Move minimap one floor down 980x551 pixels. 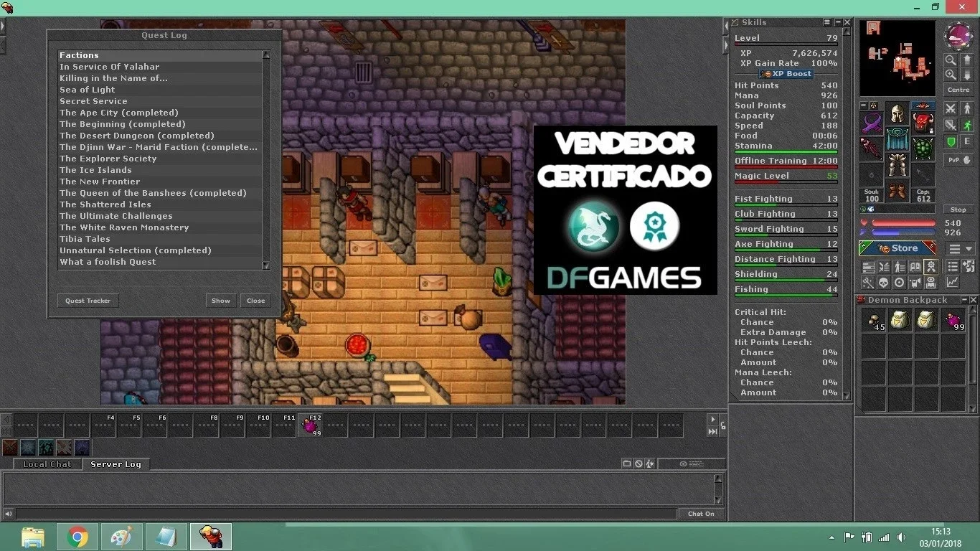coord(966,75)
